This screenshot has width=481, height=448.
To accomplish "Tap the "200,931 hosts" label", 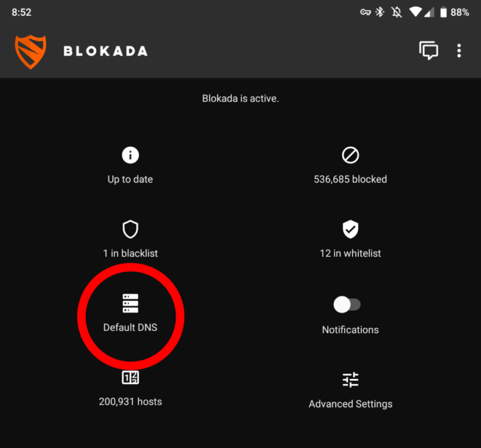I will (130, 402).
